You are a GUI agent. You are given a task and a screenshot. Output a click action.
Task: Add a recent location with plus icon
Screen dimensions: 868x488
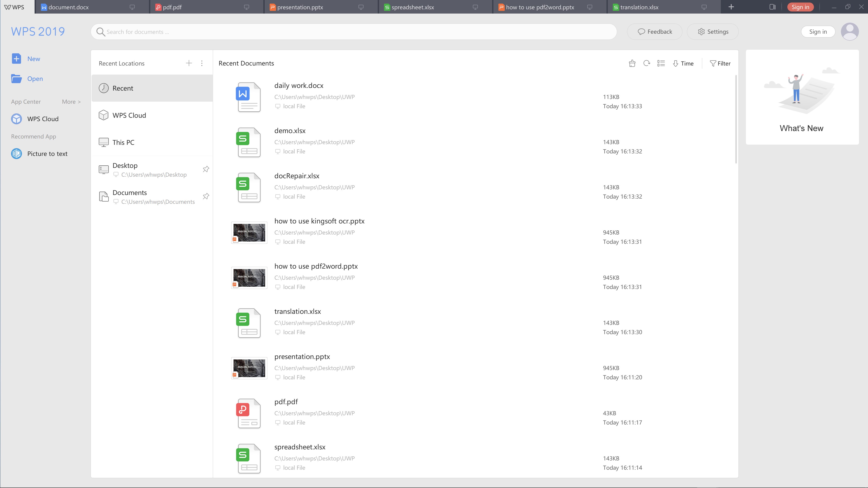(189, 63)
